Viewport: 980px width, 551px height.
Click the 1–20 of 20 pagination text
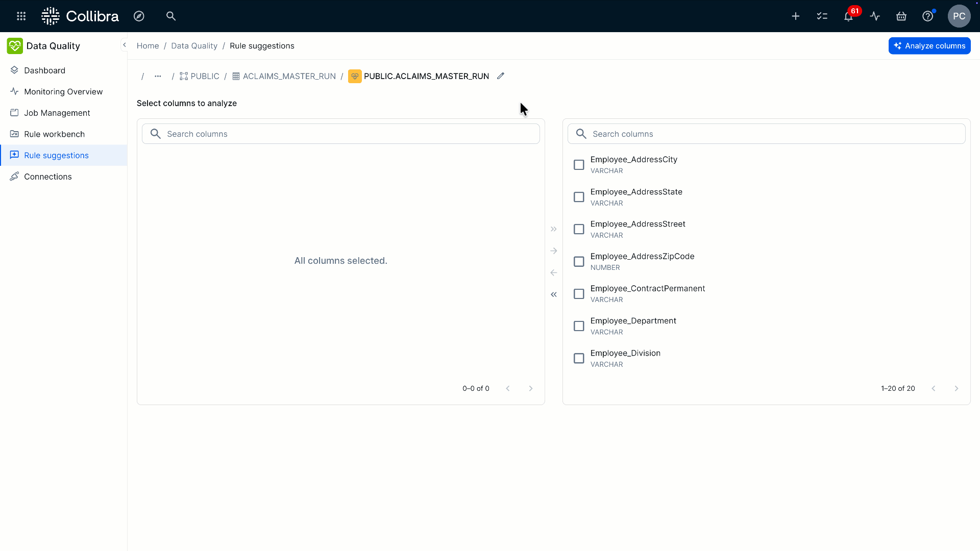click(x=898, y=389)
